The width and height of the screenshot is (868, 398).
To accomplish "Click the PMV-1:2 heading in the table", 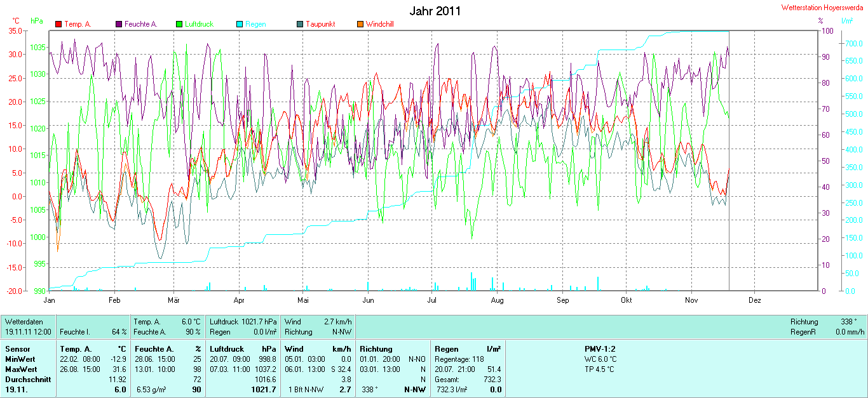I will coord(600,349).
